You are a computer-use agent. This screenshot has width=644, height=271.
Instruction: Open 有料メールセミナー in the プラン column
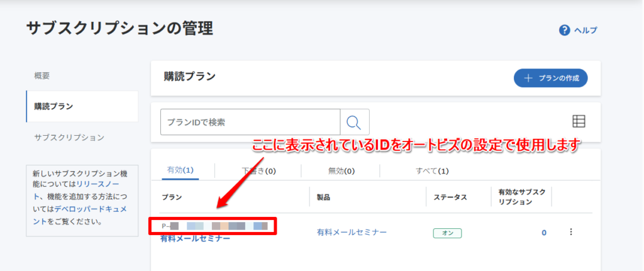195,239
